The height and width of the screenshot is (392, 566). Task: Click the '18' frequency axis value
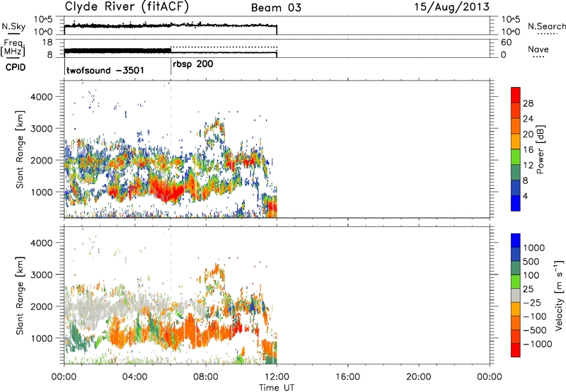click(x=47, y=42)
